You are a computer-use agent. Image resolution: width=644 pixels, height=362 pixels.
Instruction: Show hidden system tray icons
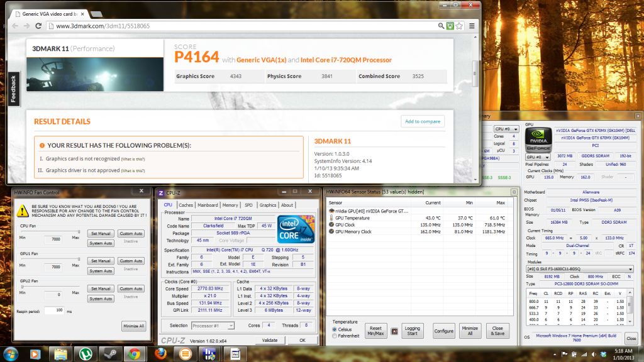pos(555,354)
